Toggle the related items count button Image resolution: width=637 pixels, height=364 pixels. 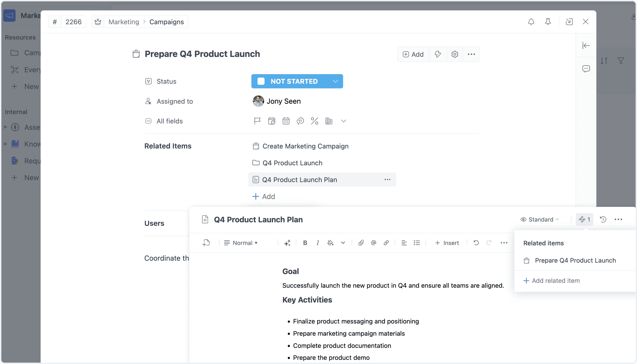tap(584, 219)
